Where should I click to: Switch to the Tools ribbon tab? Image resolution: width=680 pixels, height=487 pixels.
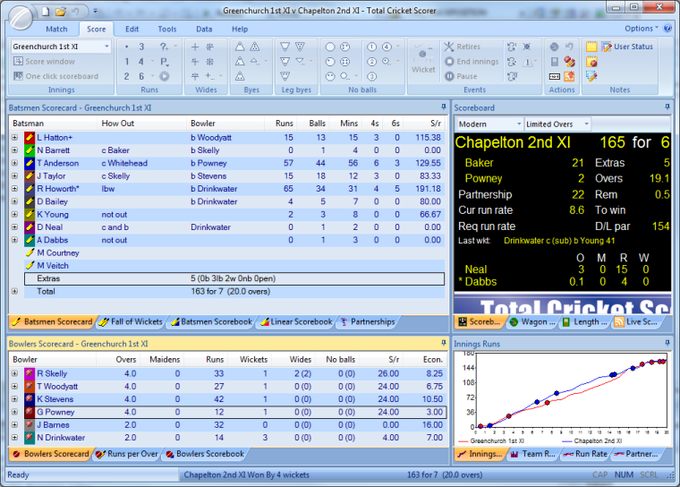167,29
